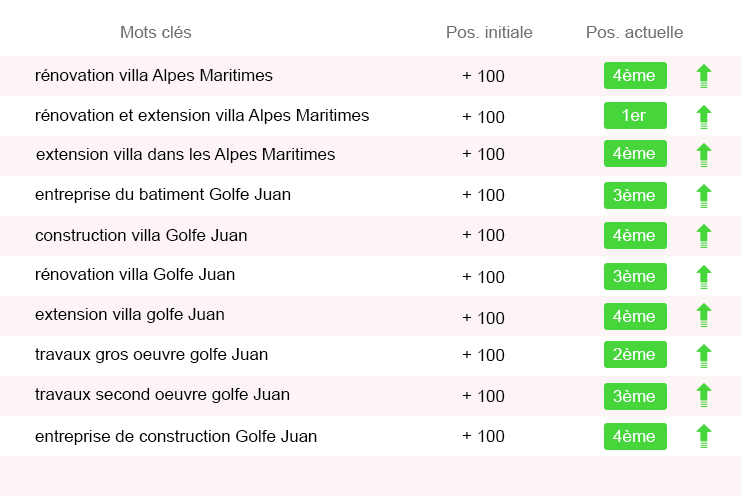Image resolution: width=741 pixels, height=500 pixels.
Task: Click up arrow for entreprise du batiment Golfe Juan
Action: [704, 196]
